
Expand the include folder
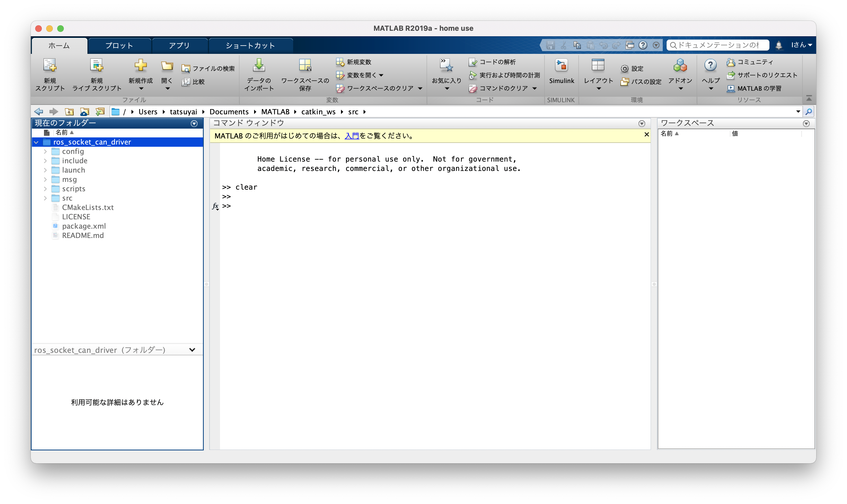[46, 161]
